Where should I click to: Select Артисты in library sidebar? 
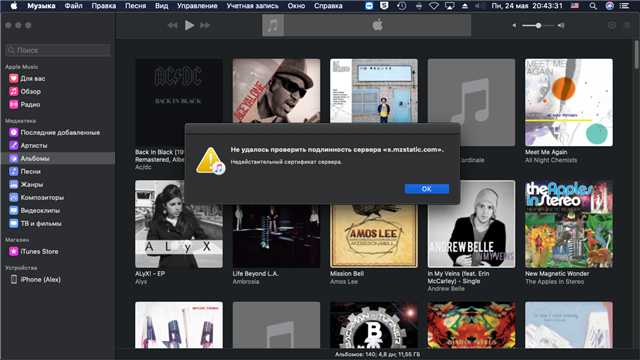tap(58, 145)
